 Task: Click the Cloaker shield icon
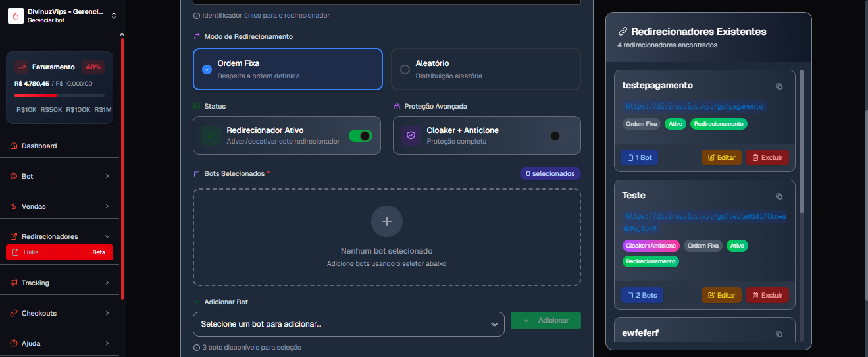point(411,135)
